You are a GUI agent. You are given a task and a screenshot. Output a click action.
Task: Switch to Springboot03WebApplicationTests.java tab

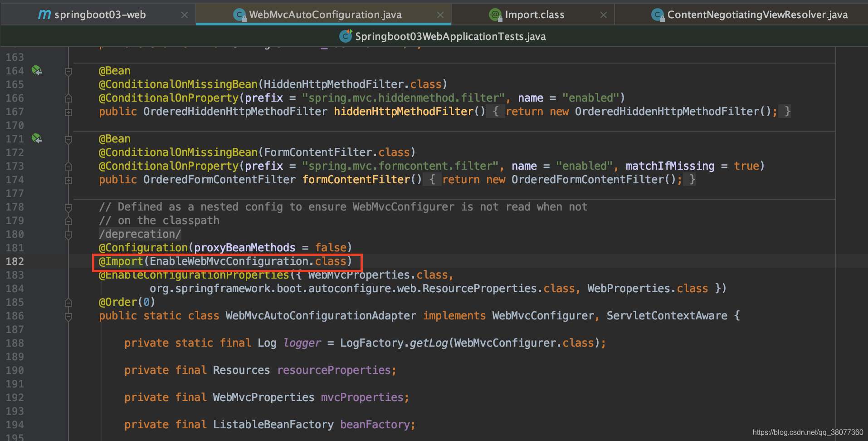[x=443, y=36]
